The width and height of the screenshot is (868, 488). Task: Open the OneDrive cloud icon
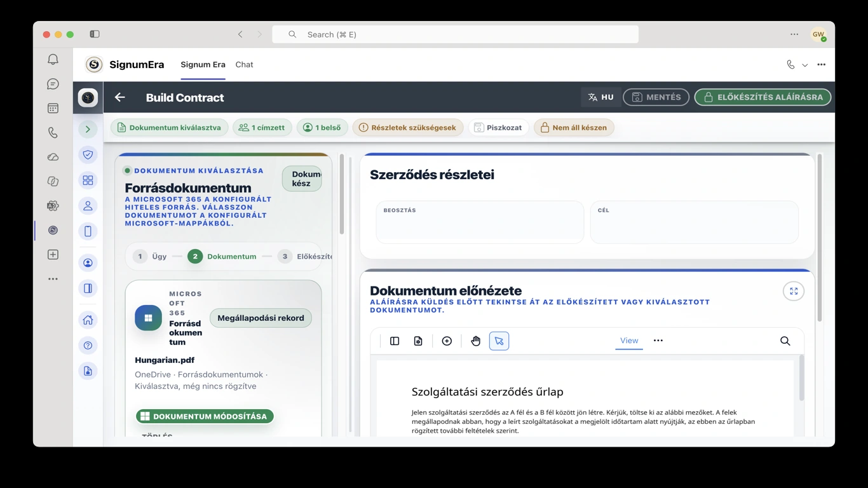pyautogui.click(x=53, y=157)
